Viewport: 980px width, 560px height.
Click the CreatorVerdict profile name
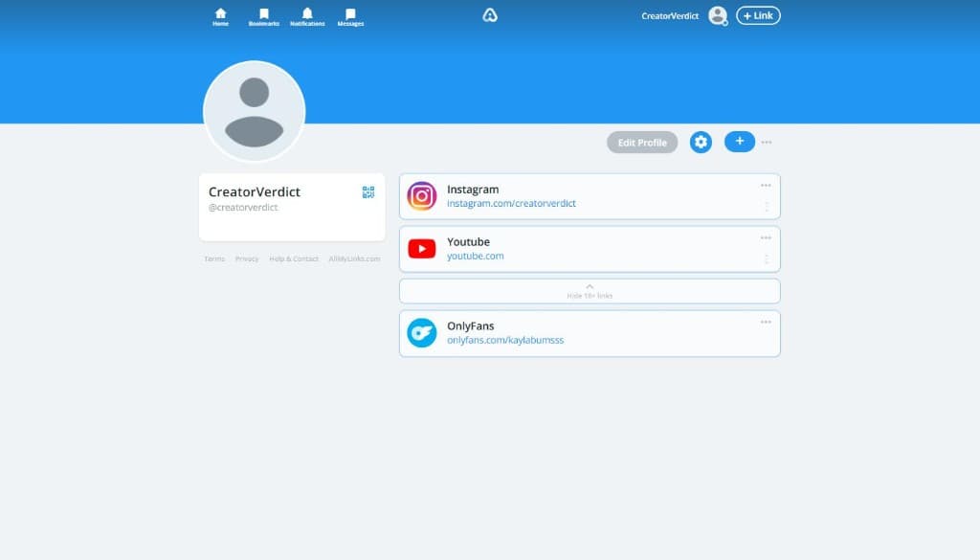coord(255,191)
